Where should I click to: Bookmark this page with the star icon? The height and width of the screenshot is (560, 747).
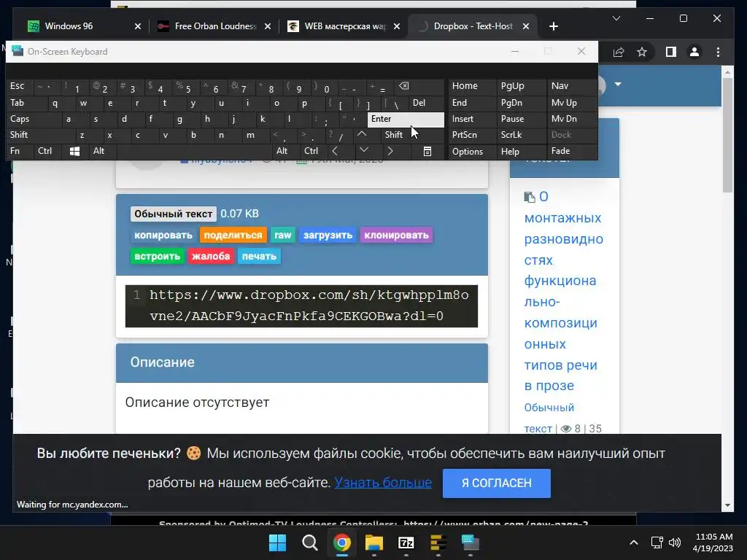[x=642, y=52]
